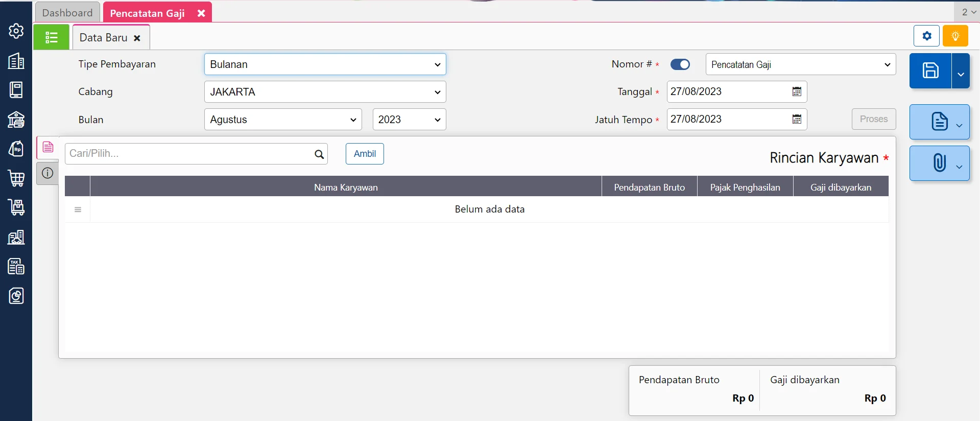
Task: Click the orange lightbulb tips icon
Action: (x=955, y=36)
